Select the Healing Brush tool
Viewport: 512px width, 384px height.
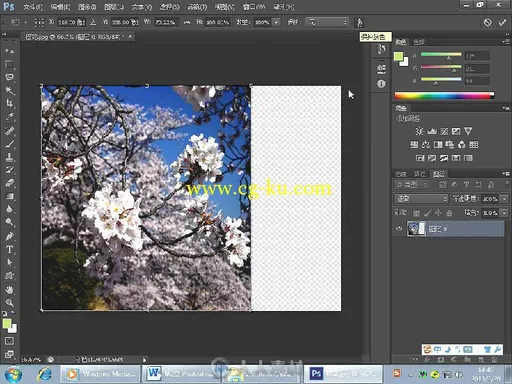[x=9, y=130]
